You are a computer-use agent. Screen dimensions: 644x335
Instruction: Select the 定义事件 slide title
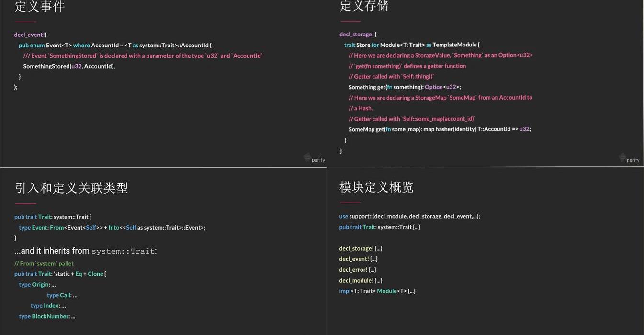point(40,7)
